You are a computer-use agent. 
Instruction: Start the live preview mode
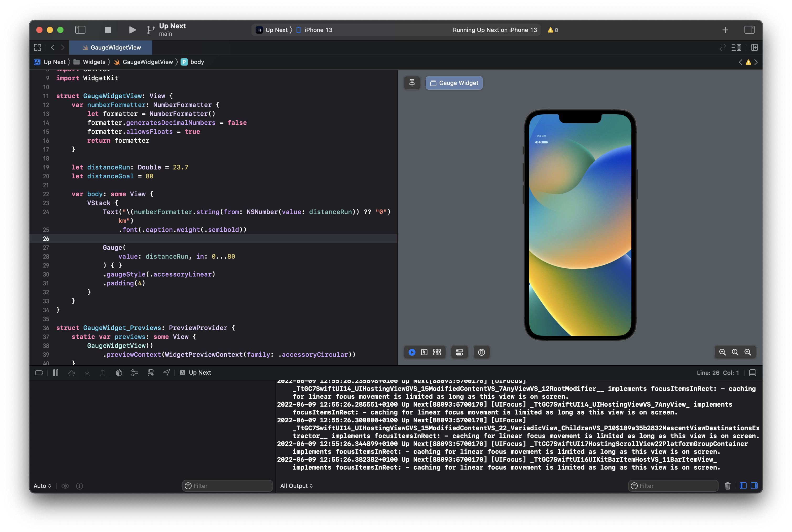click(x=412, y=352)
